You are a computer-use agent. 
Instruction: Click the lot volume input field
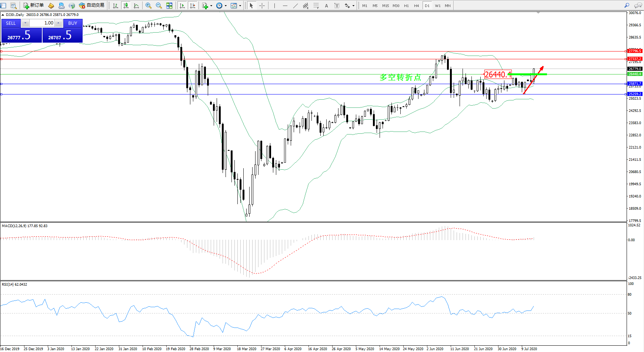coord(42,23)
